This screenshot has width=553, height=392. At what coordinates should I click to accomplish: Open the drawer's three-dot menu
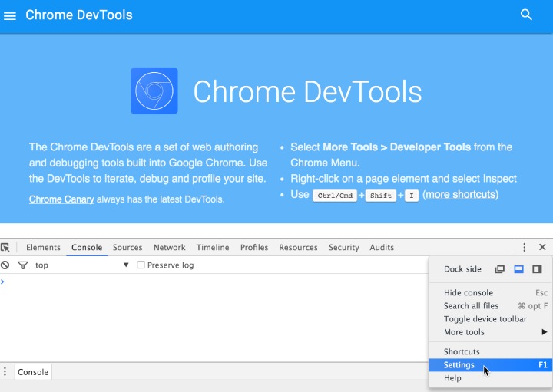[x=5, y=371]
